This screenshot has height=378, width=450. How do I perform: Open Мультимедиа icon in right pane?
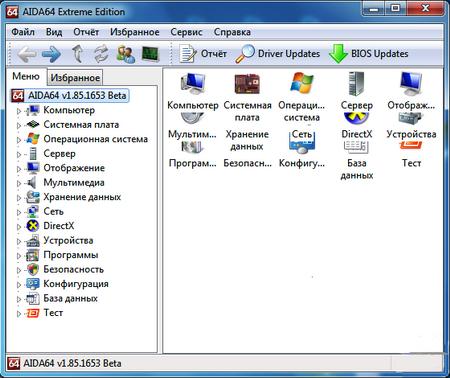(193, 127)
